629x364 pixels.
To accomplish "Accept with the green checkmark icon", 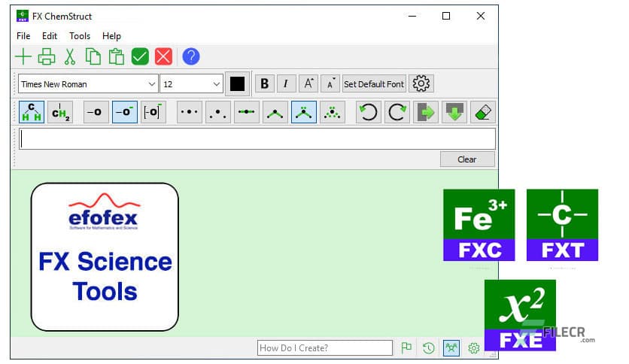I will click(x=140, y=56).
